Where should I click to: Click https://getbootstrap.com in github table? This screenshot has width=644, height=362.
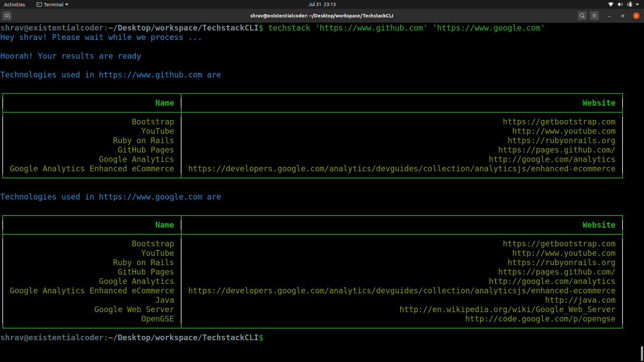pyautogui.click(x=559, y=122)
